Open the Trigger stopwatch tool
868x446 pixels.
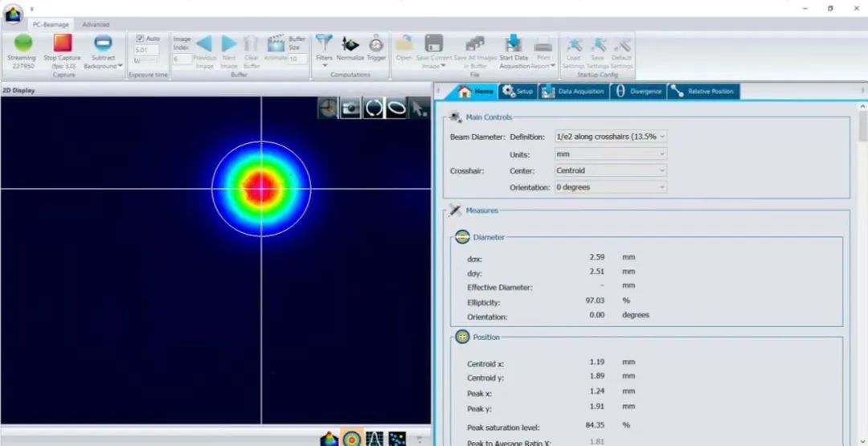pyautogui.click(x=376, y=44)
